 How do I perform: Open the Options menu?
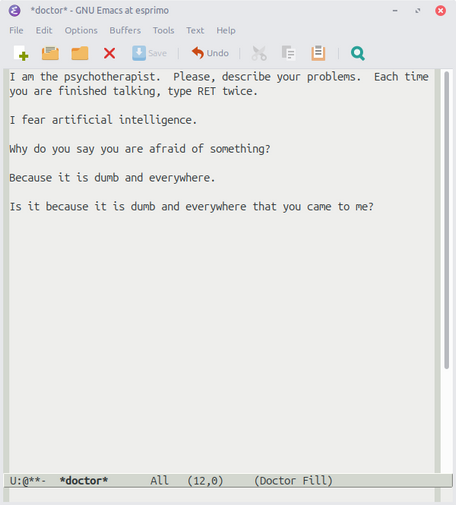point(81,30)
